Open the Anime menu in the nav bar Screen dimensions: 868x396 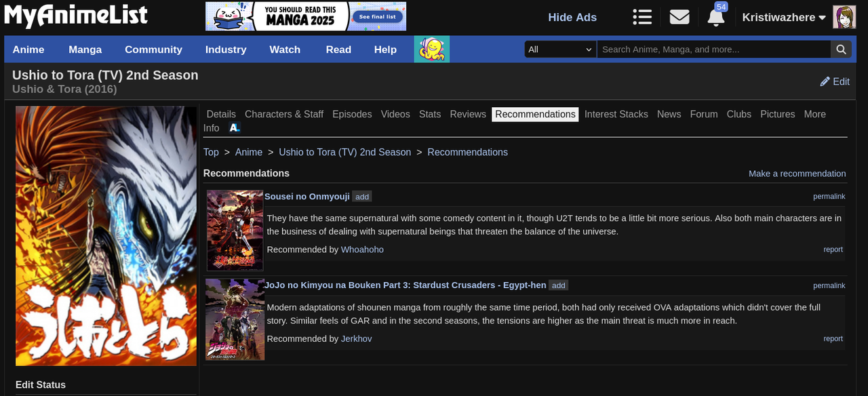[28, 49]
